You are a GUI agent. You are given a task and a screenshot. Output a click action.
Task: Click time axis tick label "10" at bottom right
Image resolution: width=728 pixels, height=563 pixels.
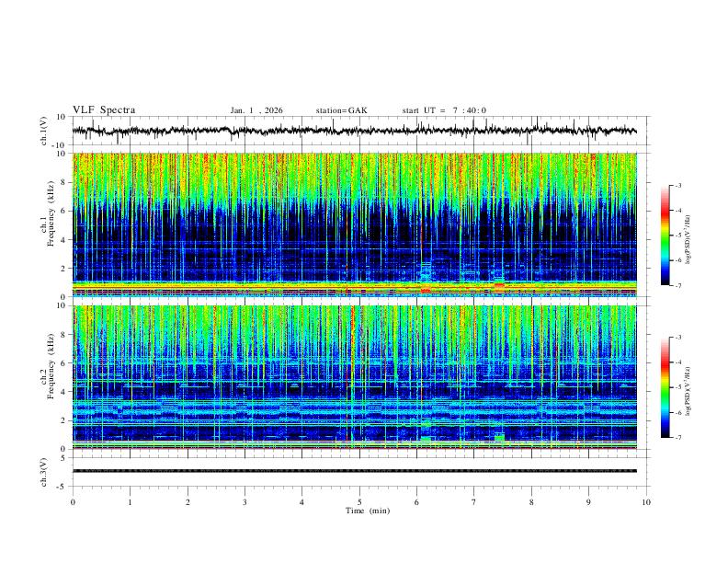tap(646, 502)
